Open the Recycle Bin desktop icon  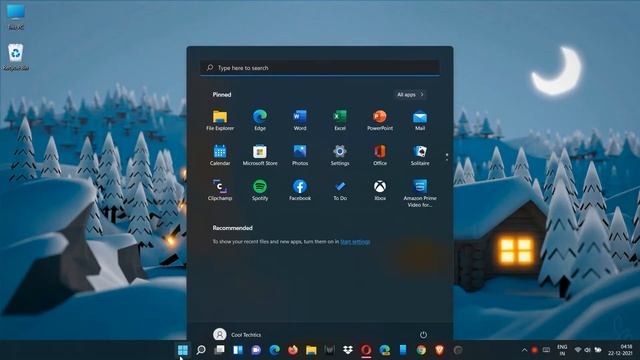[x=16, y=57]
